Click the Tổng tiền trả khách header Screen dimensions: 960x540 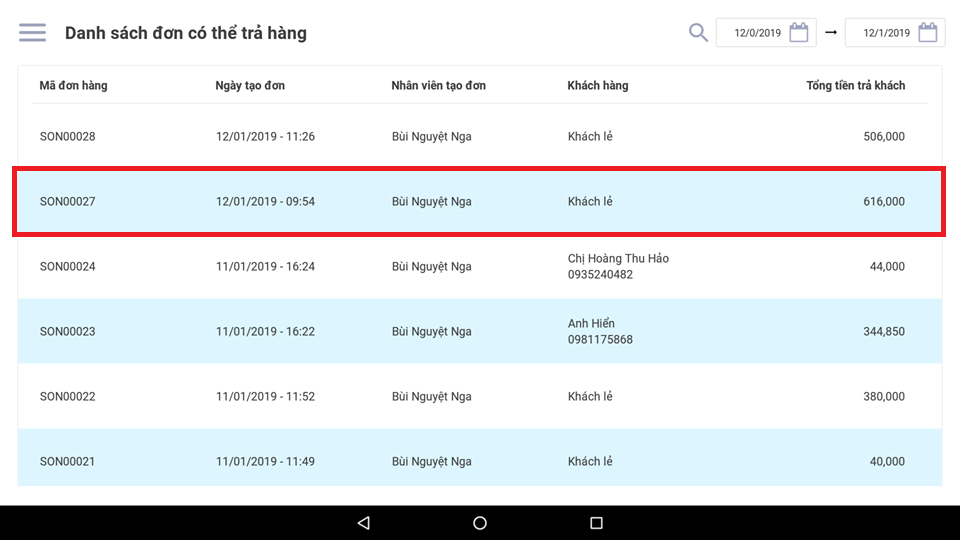coord(855,86)
